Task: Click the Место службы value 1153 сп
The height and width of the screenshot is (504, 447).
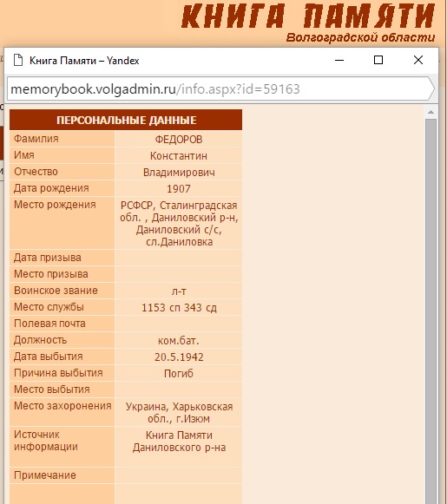Action: click(x=179, y=308)
